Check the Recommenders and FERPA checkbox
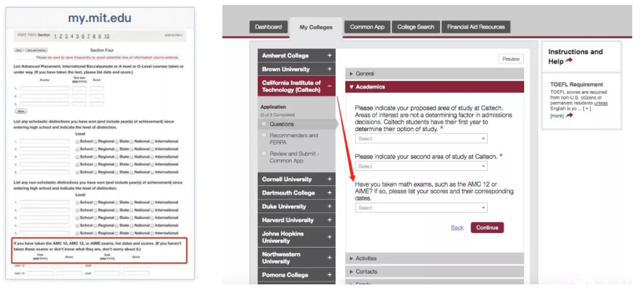 [264, 135]
